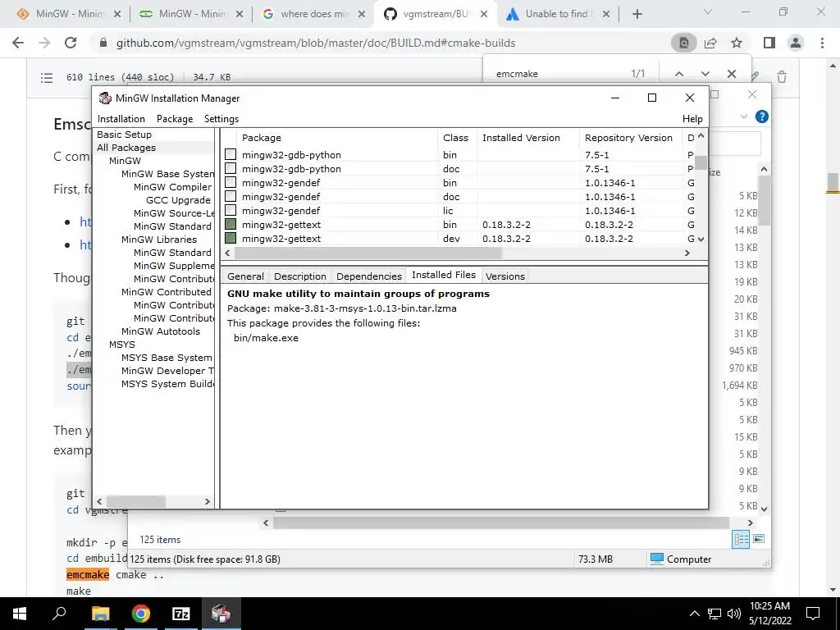Open Chrome tab search dropdown
The width and height of the screenshot is (840, 630).
[x=708, y=11]
